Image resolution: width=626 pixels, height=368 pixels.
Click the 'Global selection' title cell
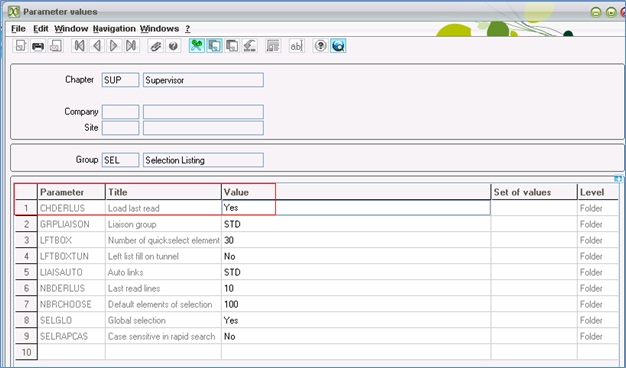pos(164,320)
